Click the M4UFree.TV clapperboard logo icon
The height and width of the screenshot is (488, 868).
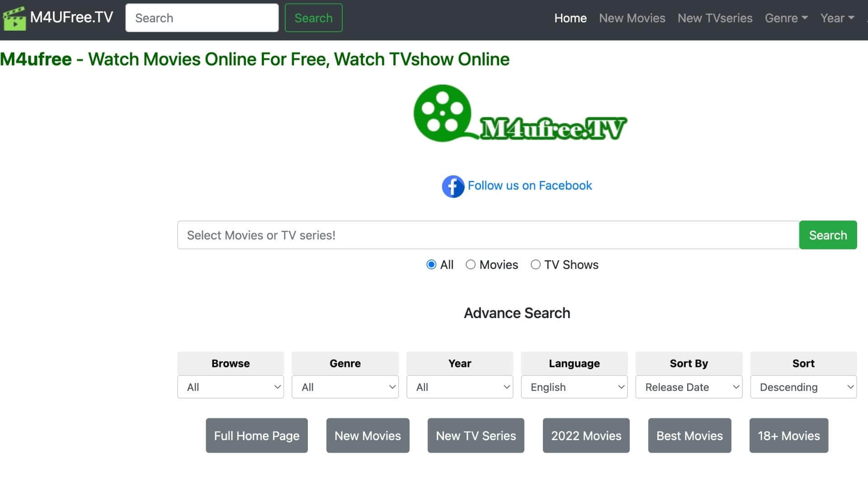pyautogui.click(x=14, y=18)
